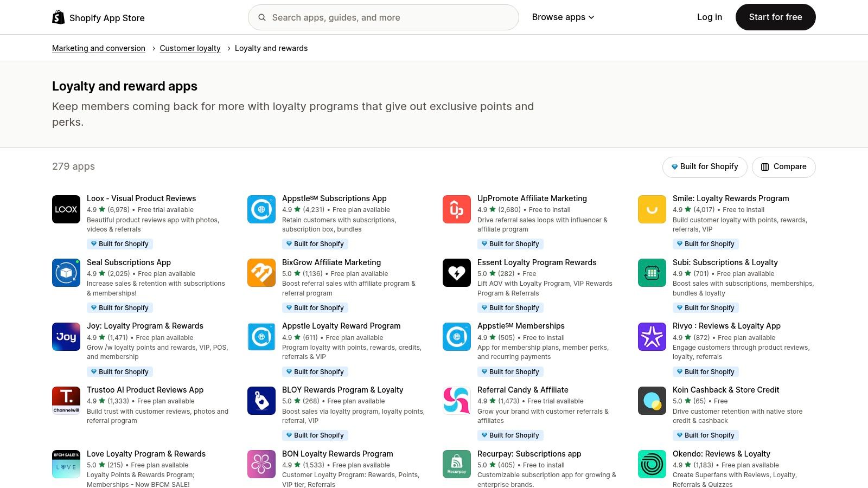Open the Recurpay Subscriptions app icon
The image size is (868, 488).
(x=457, y=464)
